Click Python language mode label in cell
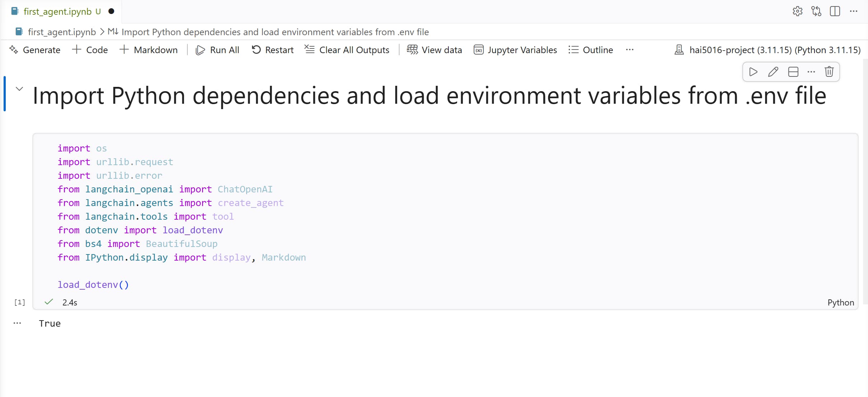868x397 pixels. [840, 303]
